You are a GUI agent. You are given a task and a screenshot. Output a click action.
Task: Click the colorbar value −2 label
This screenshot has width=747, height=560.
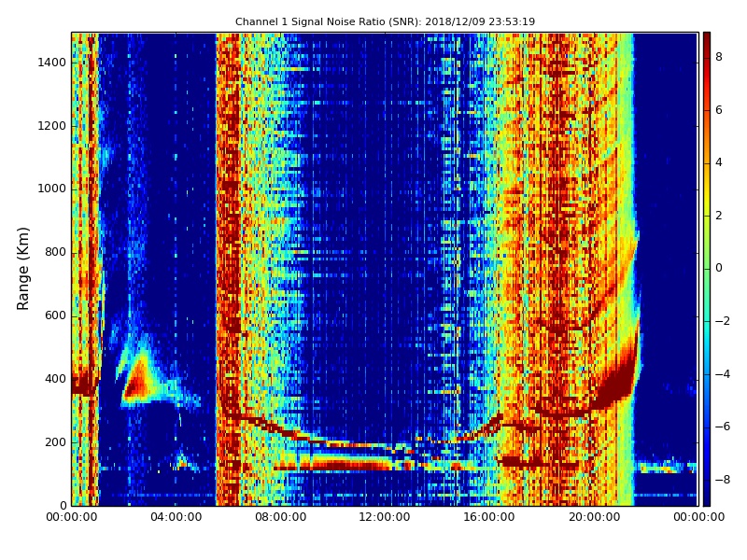(x=723, y=321)
